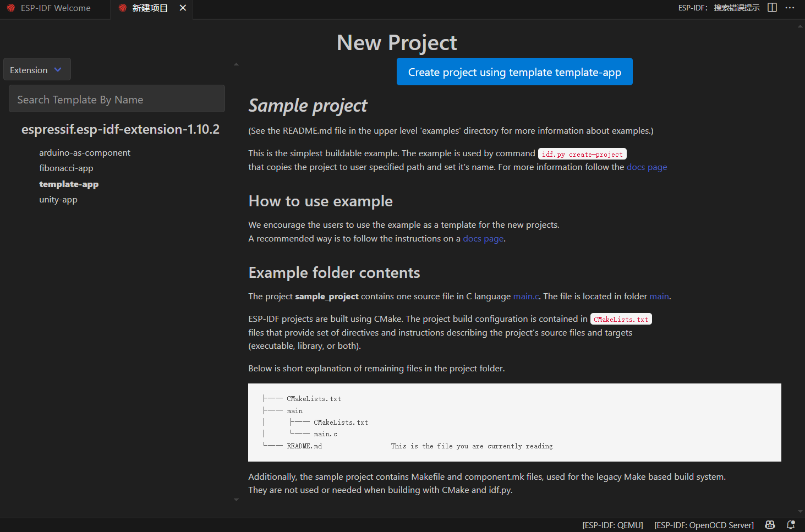Click the Example folder contents heading
Screen dimensions: 805x532
(x=334, y=273)
